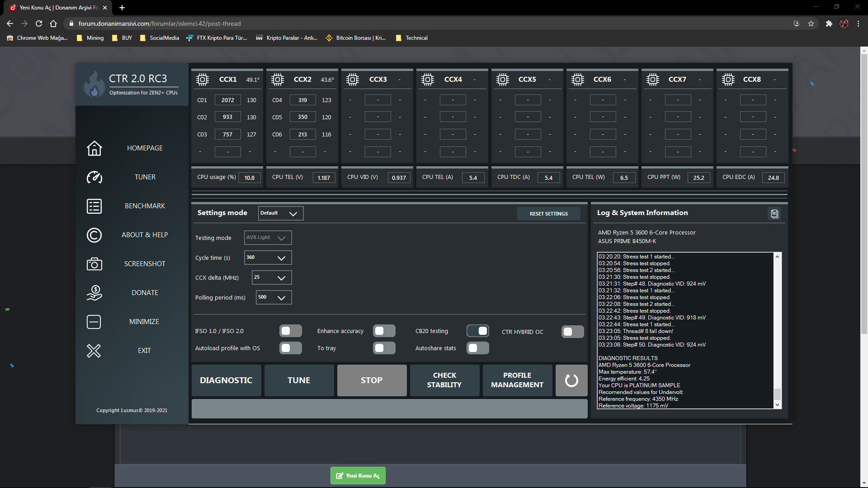Click the Homepage house icon
The height and width of the screenshot is (488, 868).
tap(94, 148)
